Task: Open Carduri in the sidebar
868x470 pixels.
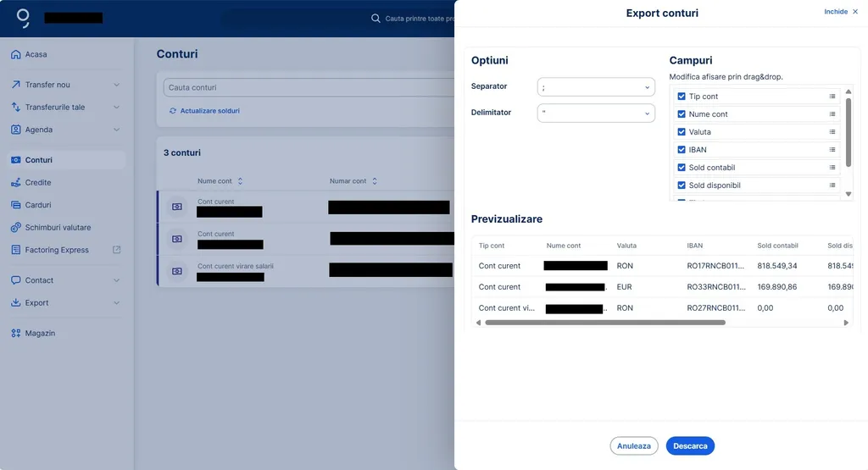Action: [x=66, y=205]
